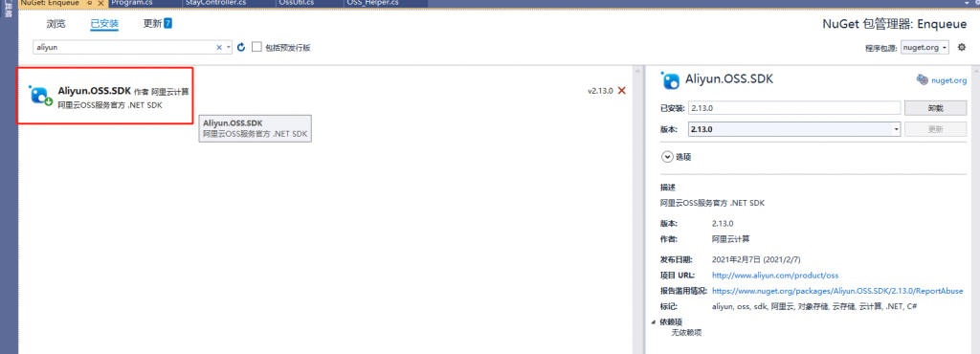The height and width of the screenshot is (354, 980).
Task: Open the version 2.13.0 dropdown
Action: pyautogui.click(x=794, y=129)
